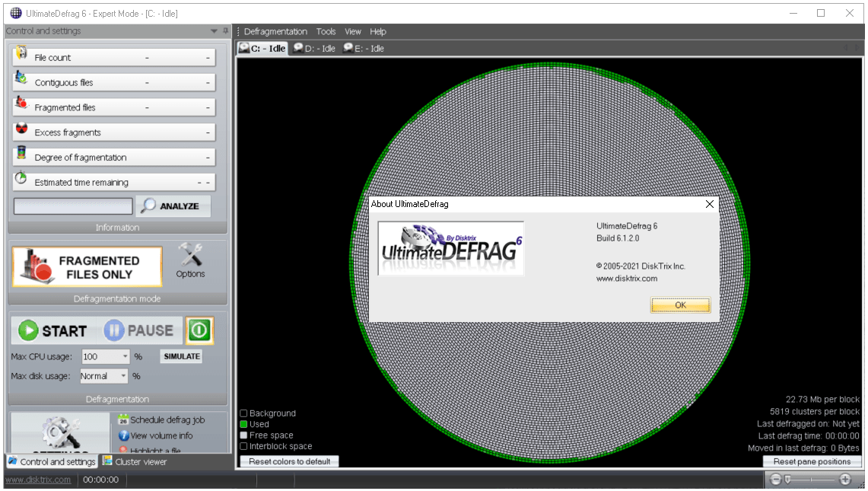Click the www.disktrix.com text in About dialog

[x=627, y=279]
